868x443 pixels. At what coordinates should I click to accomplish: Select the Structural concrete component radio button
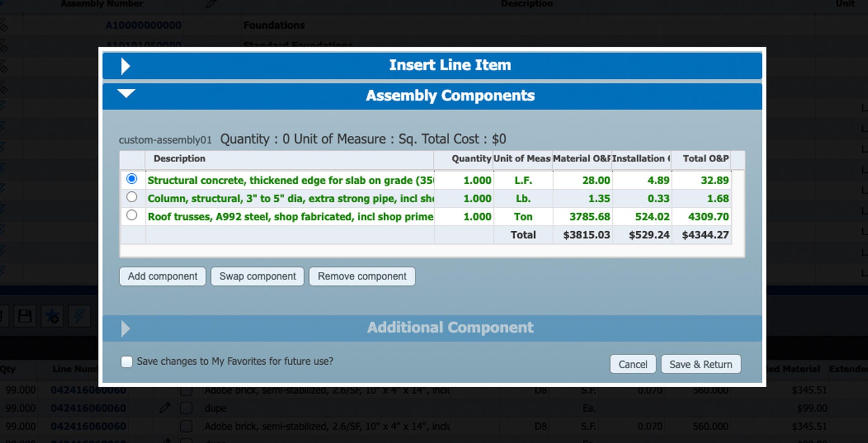132,179
